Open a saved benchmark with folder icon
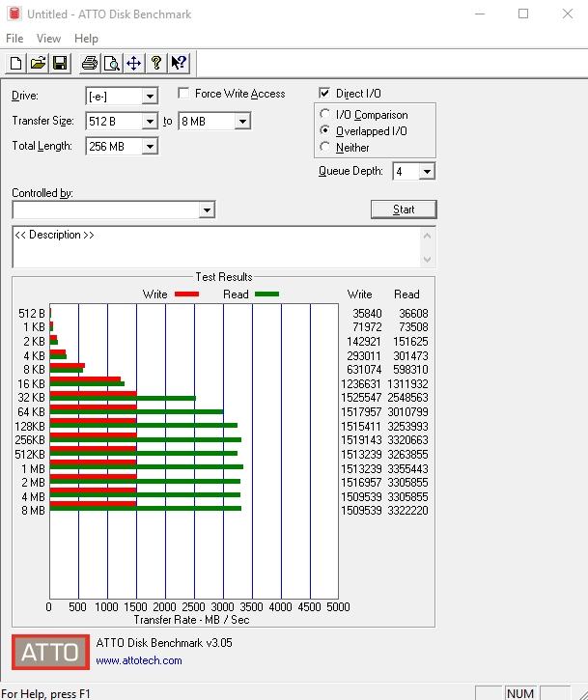Image resolution: width=588 pixels, height=700 pixels. (x=38, y=64)
